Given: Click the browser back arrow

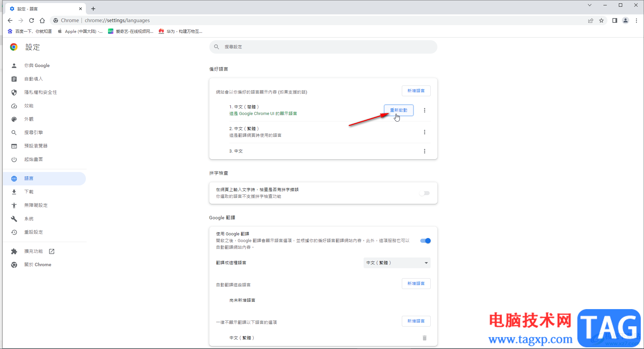Looking at the screenshot, I should click(x=10, y=20).
